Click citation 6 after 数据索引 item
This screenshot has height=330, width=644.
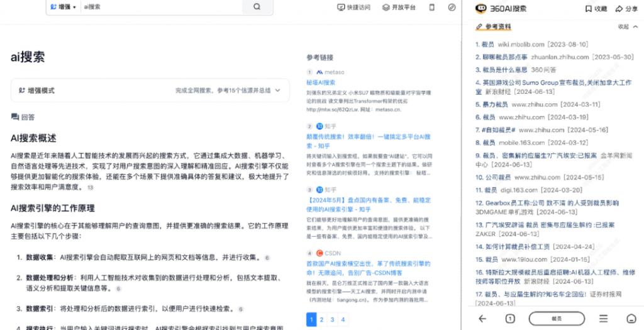(241, 309)
